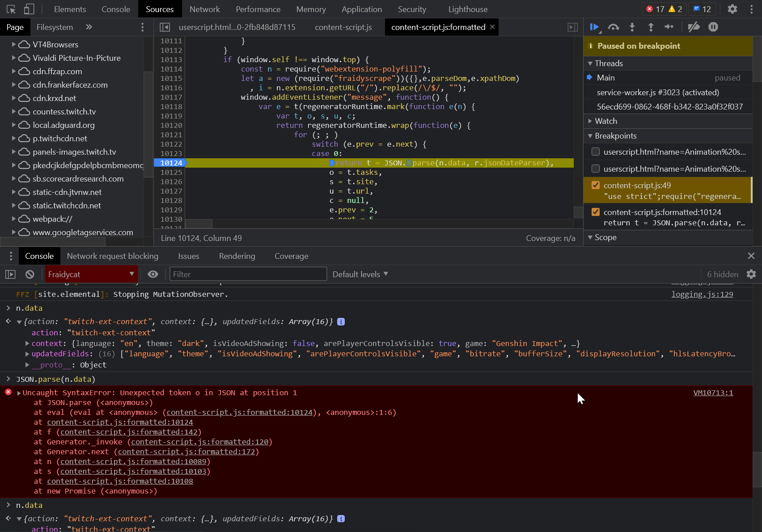Collapse the Breakpoints section
The image size is (762, 532).
[x=590, y=136]
